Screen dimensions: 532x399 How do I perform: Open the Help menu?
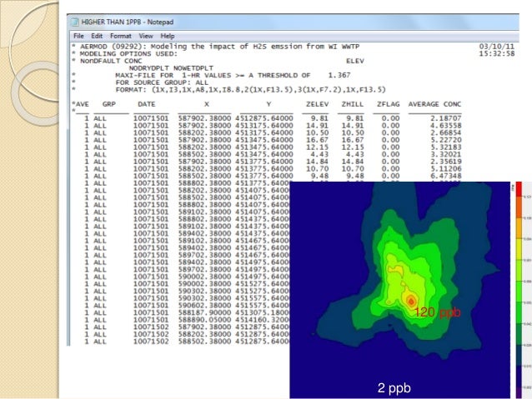pyautogui.click(x=168, y=36)
